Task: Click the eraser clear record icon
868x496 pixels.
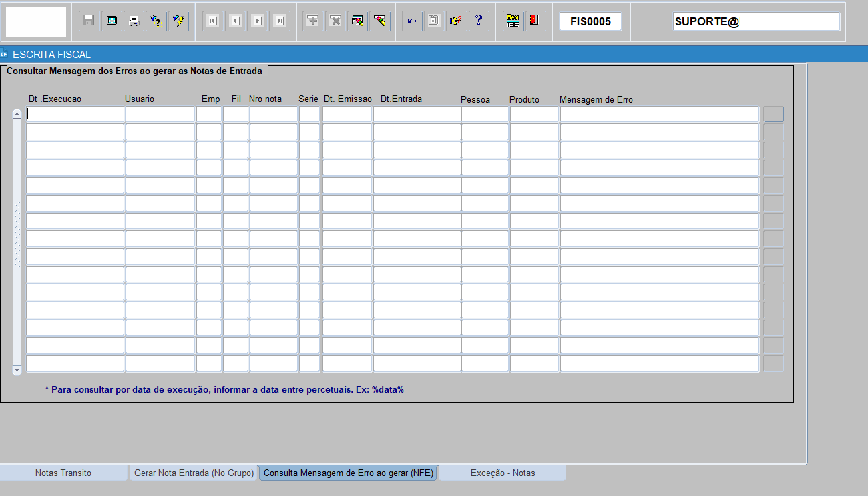Action: [x=380, y=21]
